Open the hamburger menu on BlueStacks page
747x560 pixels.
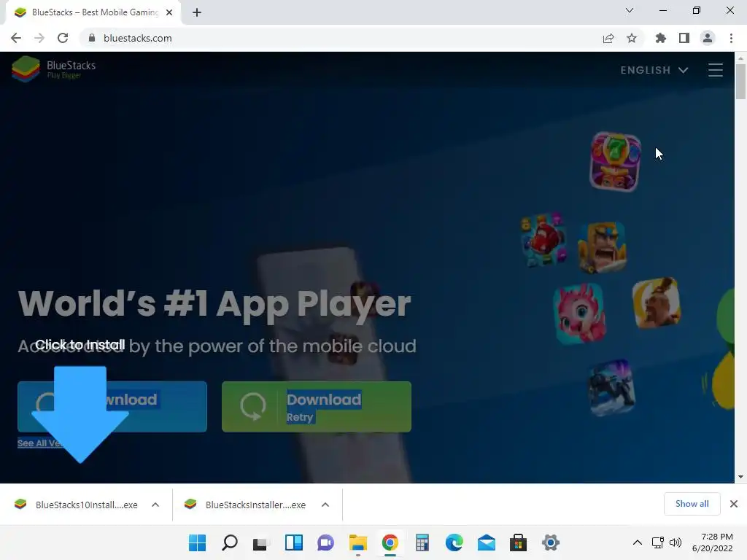(715, 70)
